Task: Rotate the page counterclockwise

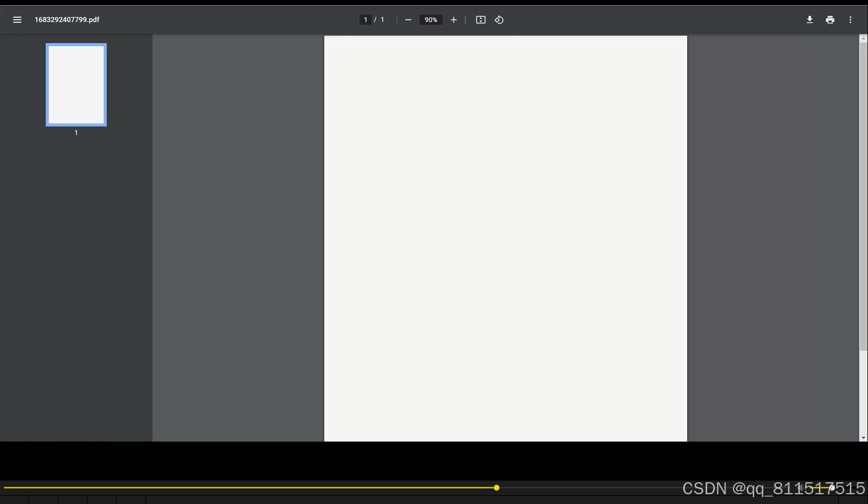Action: click(x=499, y=20)
